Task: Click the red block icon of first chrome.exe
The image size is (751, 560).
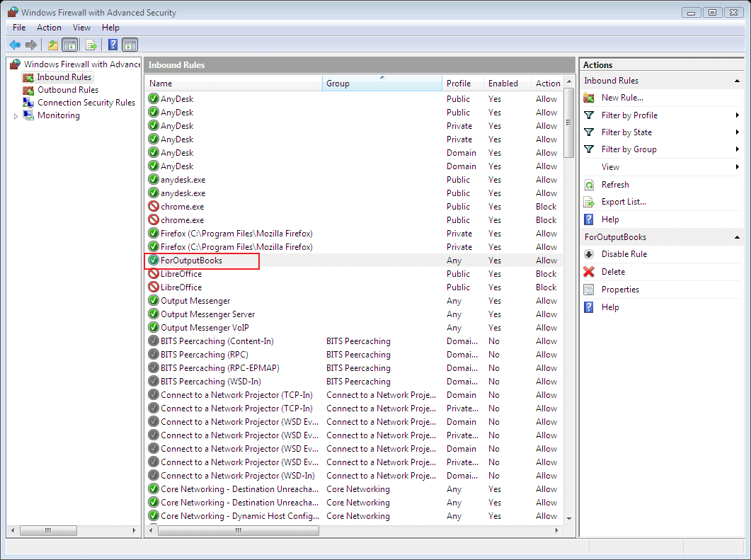Action: tap(154, 207)
